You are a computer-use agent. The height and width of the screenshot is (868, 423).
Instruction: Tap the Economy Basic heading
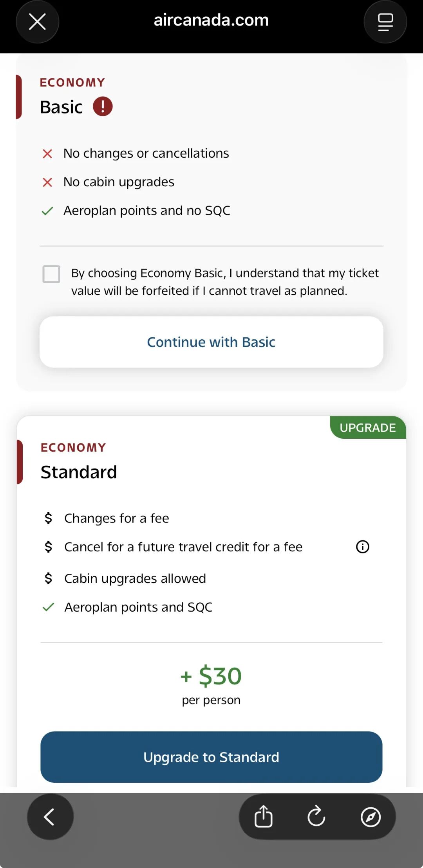[61, 107]
